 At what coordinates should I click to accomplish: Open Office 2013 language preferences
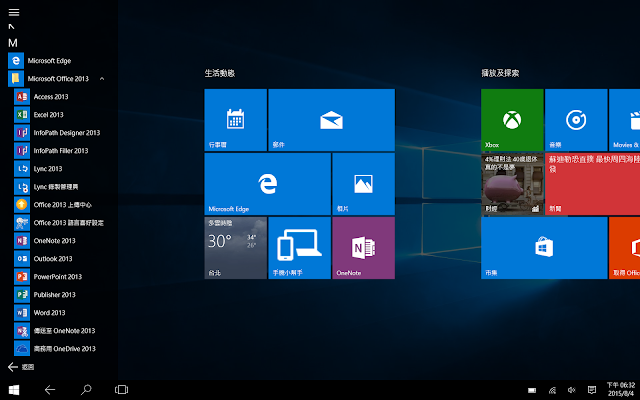[x=61, y=222]
